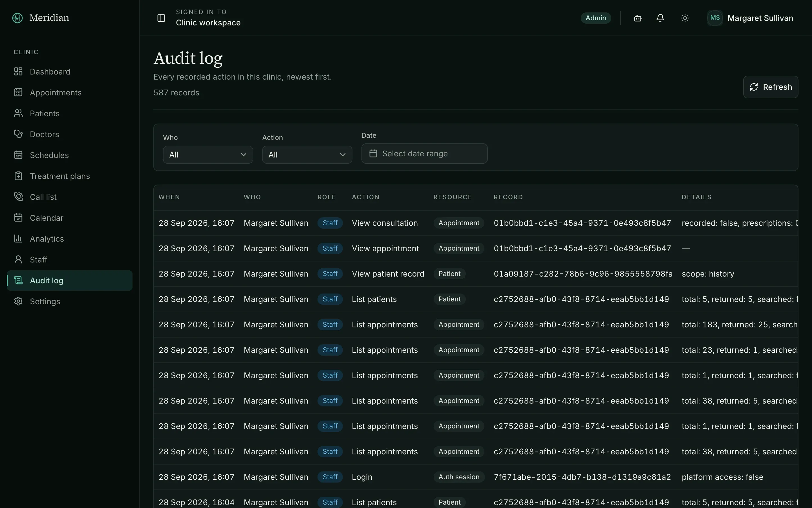Click the View consultation action cell
This screenshot has height=508, width=812.
385,223
